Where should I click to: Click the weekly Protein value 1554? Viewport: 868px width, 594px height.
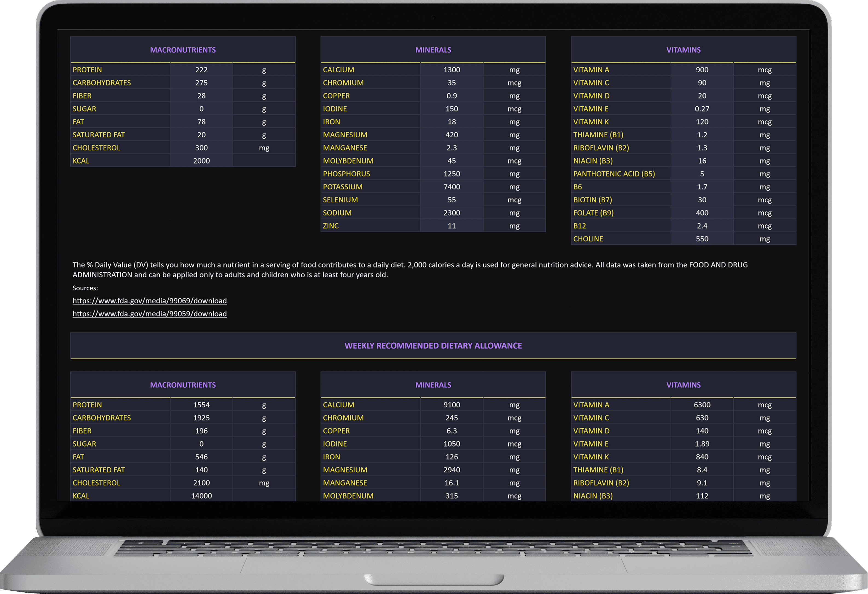pyautogui.click(x=201, y=405)
